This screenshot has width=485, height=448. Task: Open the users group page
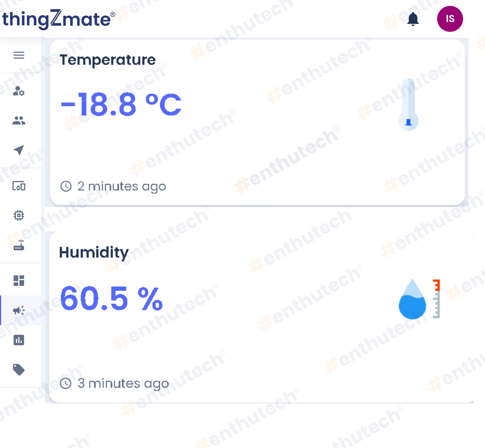coord(19,120)
